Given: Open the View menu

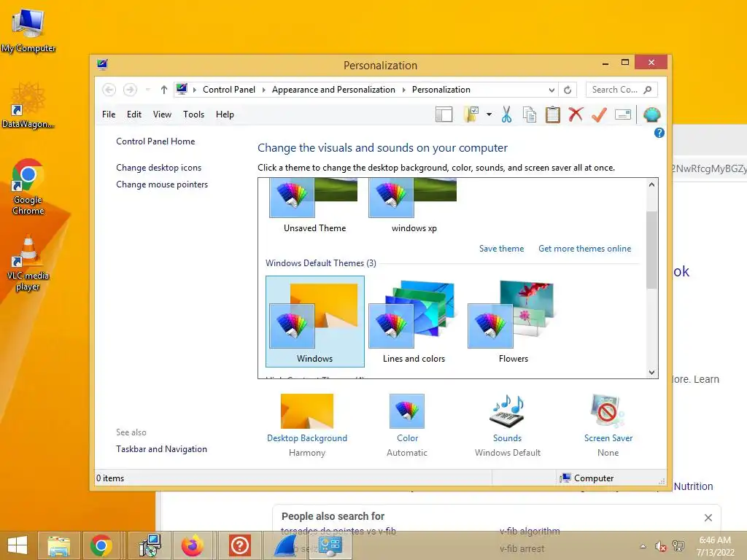Looking at the screenshot, I should pos(162,114).
